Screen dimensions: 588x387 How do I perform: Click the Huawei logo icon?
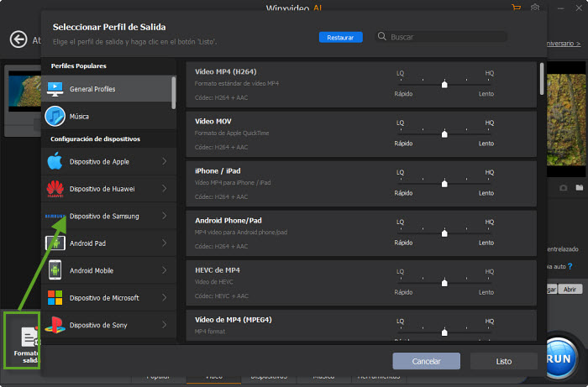(x=55, y=188)
